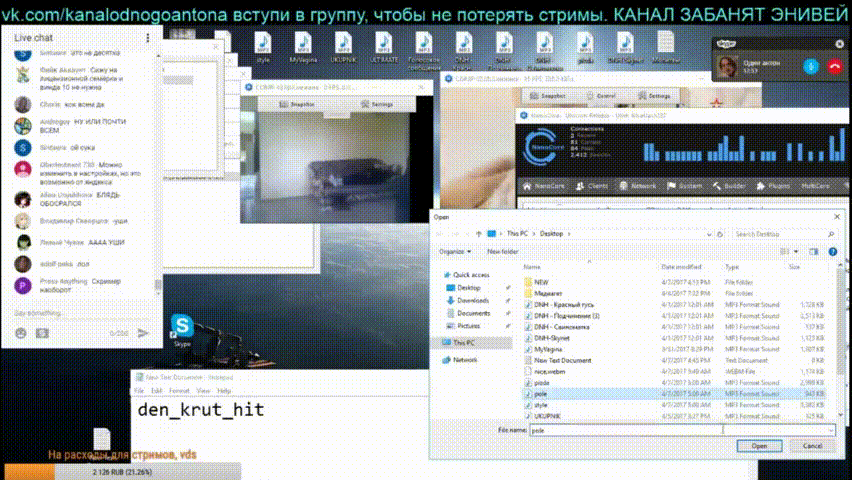
Task: Click the donation goal progress bar
Action: pos(123,472)
